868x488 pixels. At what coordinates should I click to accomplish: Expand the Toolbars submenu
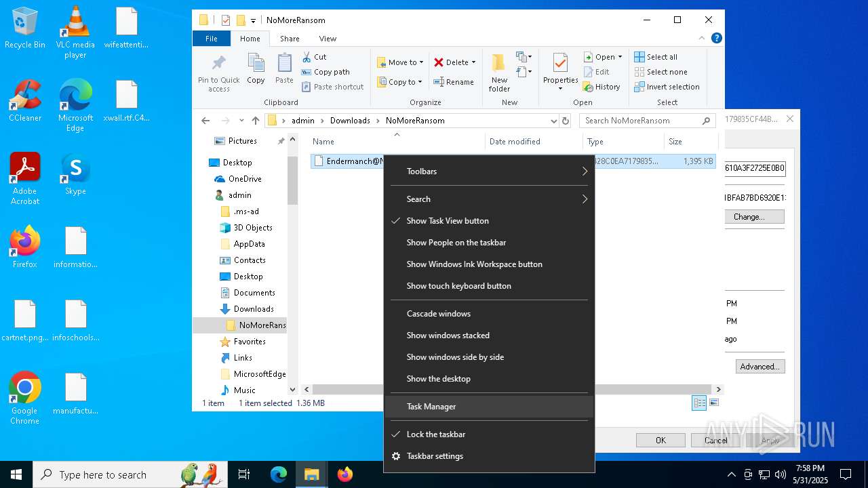tap(489, 171)
